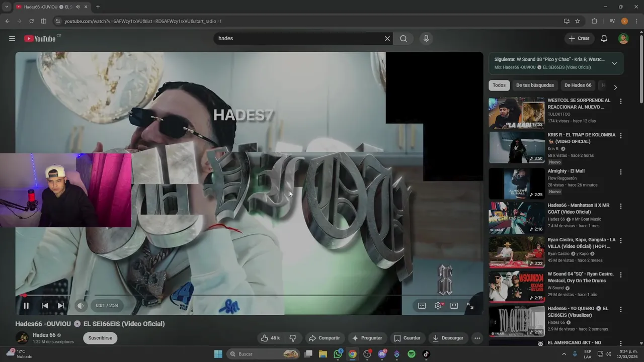The width and height of the screenshot is (644, 362).
Task: Click the taskbar Buscar search box
Action: click(264, 354)
